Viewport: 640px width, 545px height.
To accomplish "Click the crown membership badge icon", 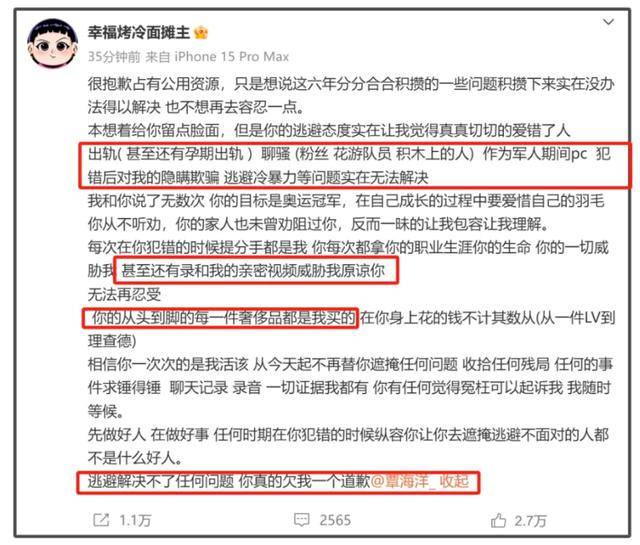I will [x=201, y=32].
